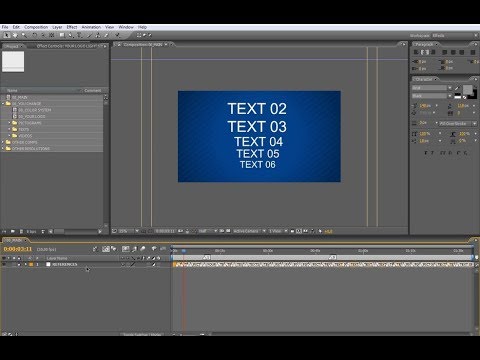Select the Hand tool
This screenshot has height=360, width=480.
point(15,35)
